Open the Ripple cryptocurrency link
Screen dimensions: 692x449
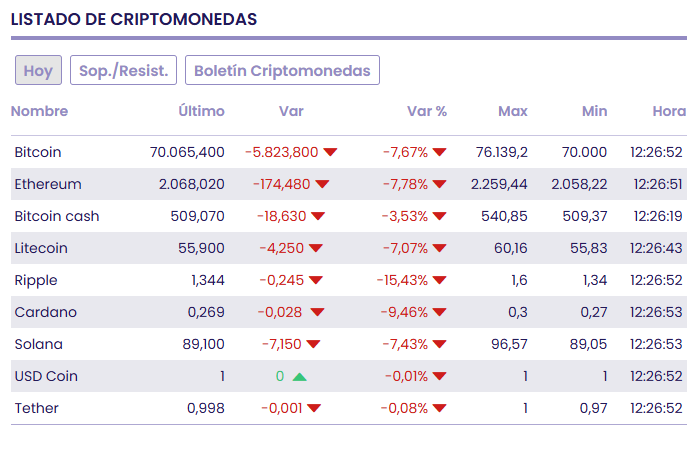click(36, 281)
